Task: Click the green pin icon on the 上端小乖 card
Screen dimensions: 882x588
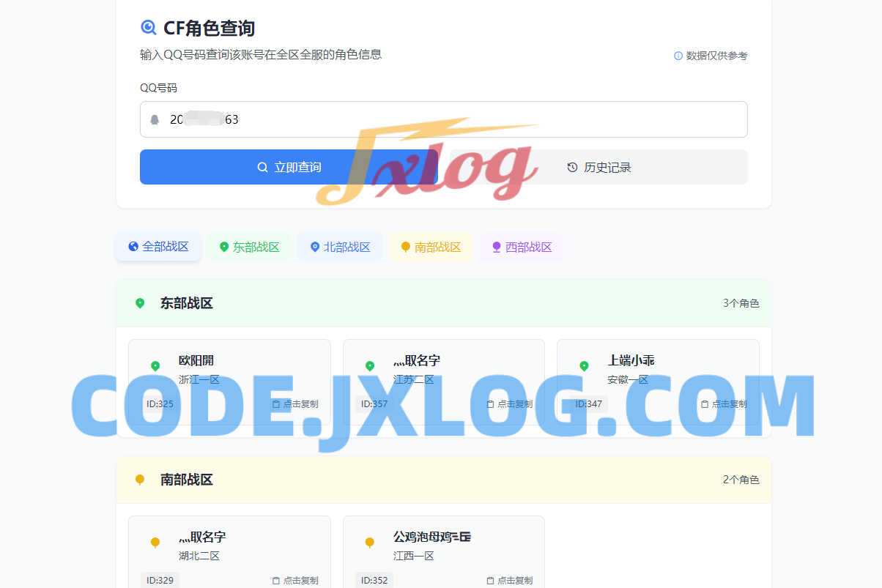Action: tap(584, 365)
